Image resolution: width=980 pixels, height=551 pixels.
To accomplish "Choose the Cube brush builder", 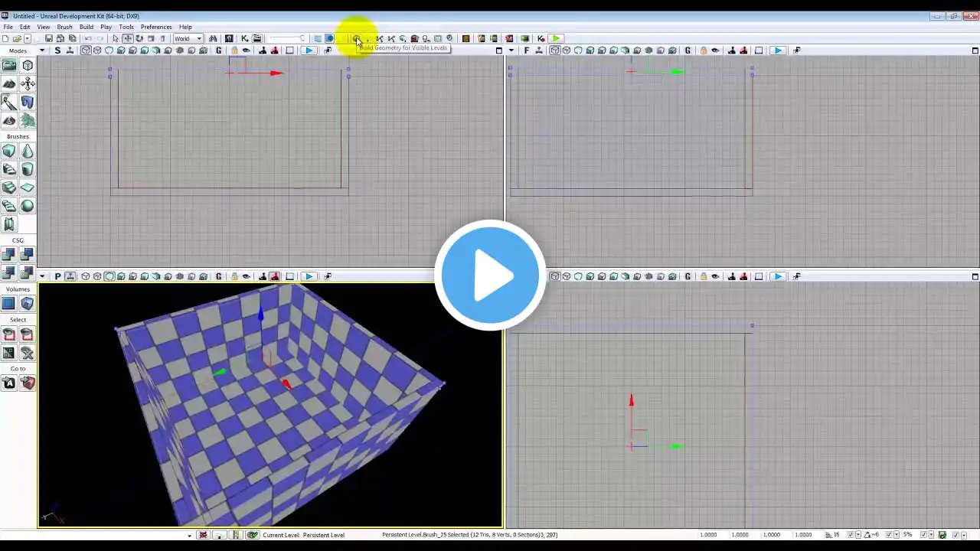I will click(9, 151).
